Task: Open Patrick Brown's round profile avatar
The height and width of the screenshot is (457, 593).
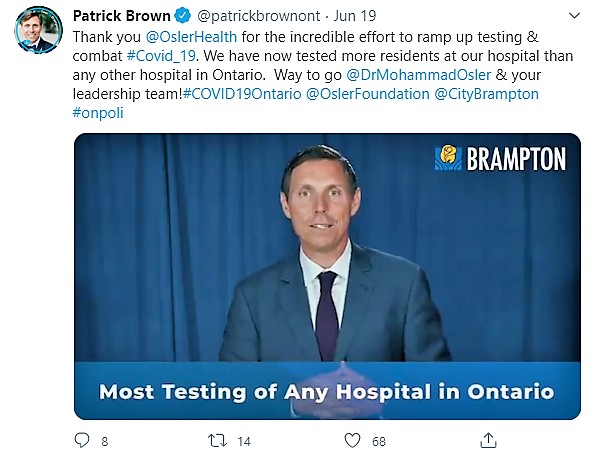Action: (38, 30)
